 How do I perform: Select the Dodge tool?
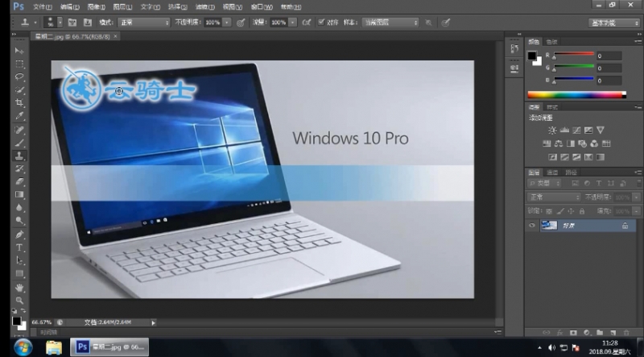(19, 221)
